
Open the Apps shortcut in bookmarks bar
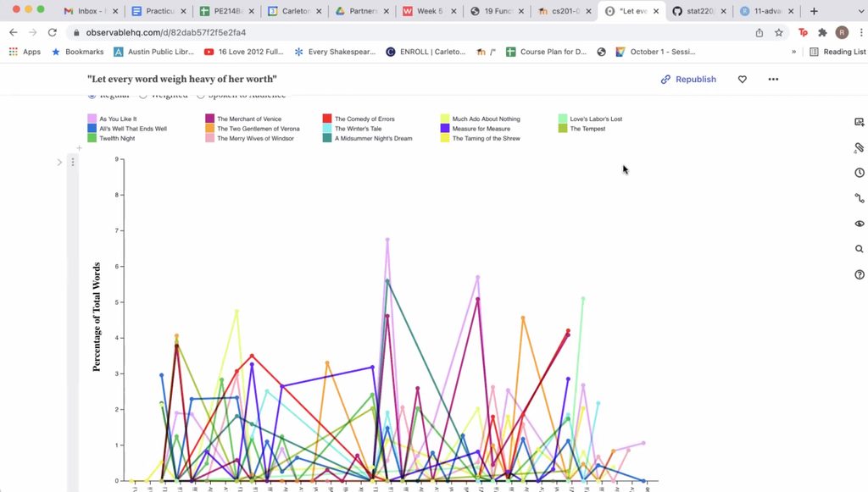(25, 52)
